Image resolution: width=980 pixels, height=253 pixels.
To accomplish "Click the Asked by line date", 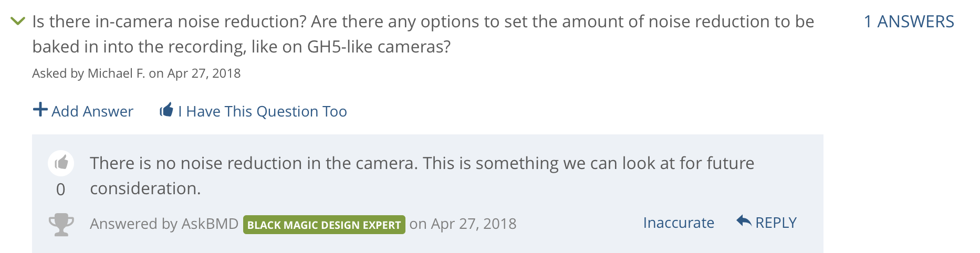I will point(204,73).
